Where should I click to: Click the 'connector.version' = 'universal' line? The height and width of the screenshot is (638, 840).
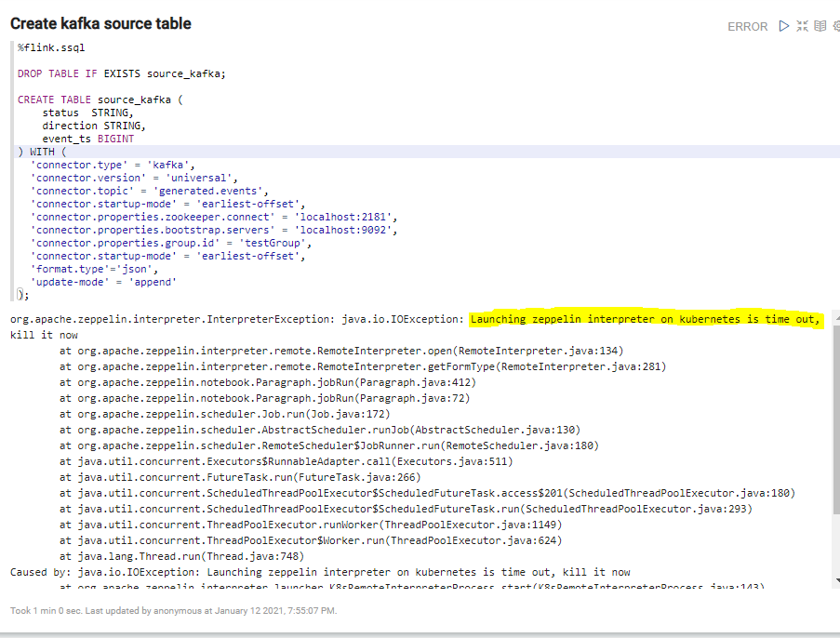coord(134,178)
